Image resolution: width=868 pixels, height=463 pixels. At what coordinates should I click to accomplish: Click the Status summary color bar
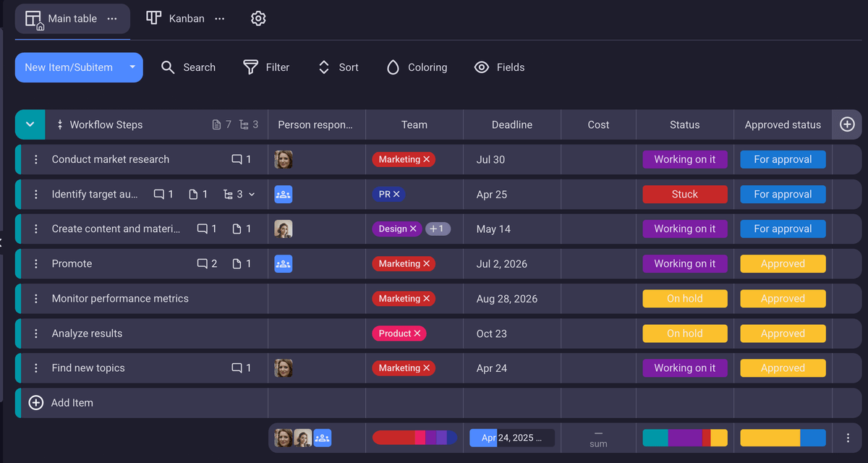[x=684, y=438]
